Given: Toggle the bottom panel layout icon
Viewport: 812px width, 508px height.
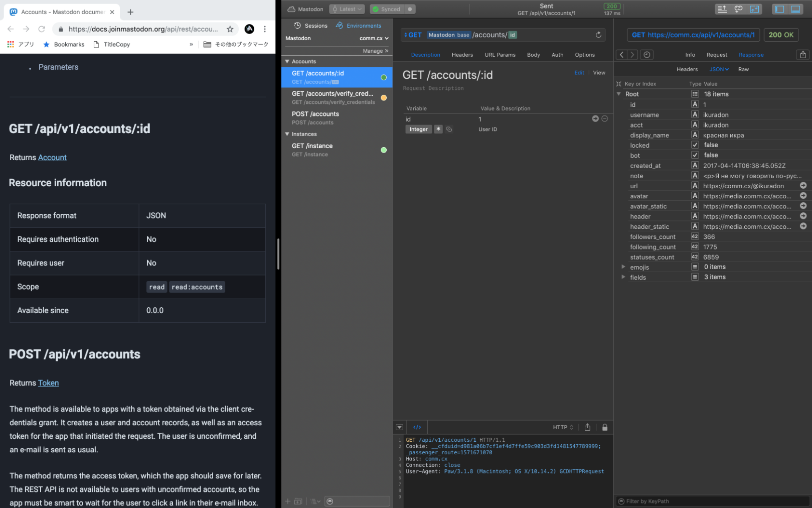Looking at the screenshot, I should [x=795, y=9].
